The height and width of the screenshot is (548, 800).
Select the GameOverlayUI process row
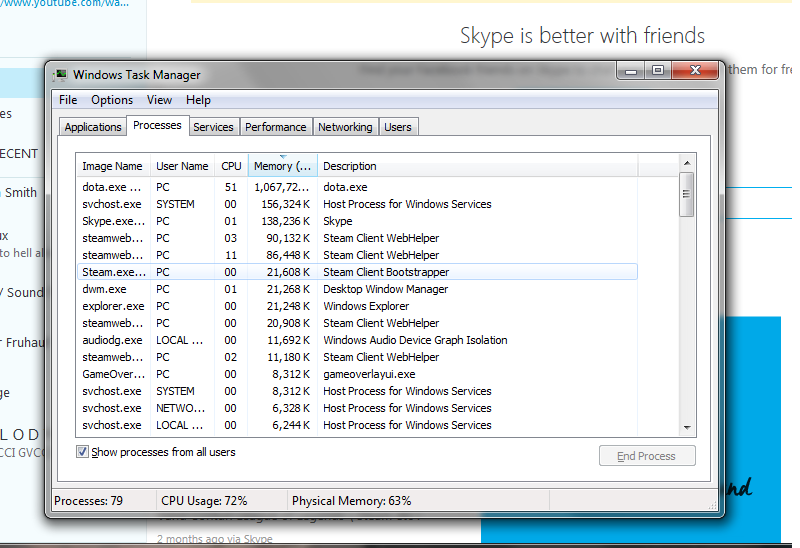[x=357, y=374]
